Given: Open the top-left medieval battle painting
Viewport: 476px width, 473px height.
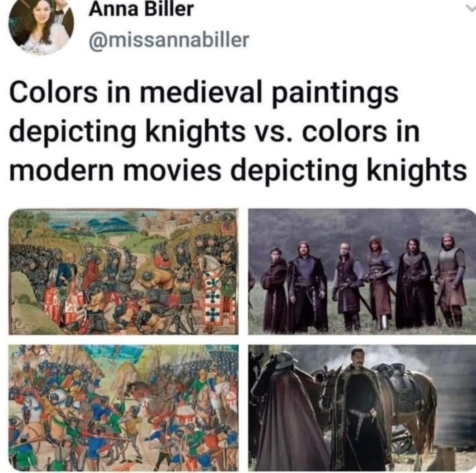Looking at the screenshot, I should pos(123,272).
